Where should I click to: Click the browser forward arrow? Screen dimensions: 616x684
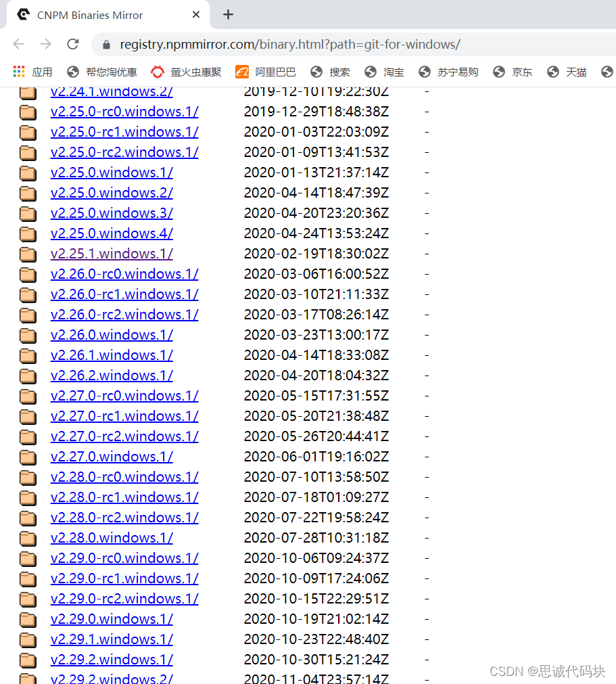tap(45, 44)
